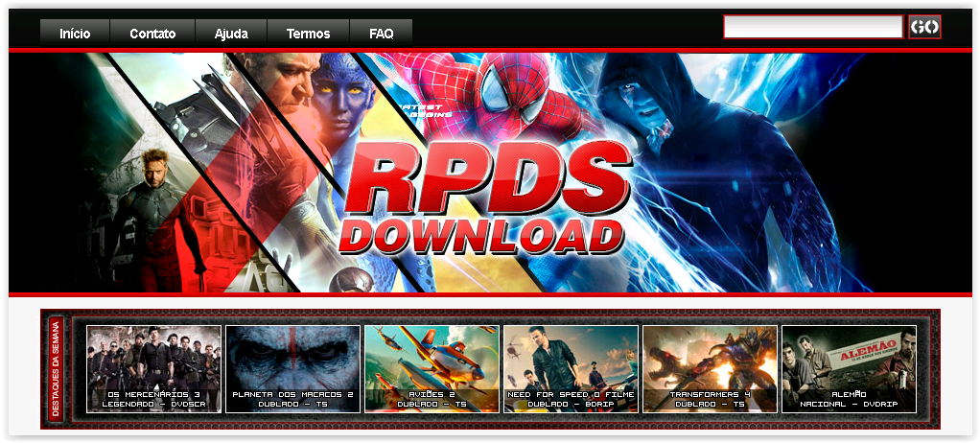The image size is (980, 443).
Task: Open Aviões 2 Dublado thumbnail
Action: pyautogui.click(x=432, y=368)
